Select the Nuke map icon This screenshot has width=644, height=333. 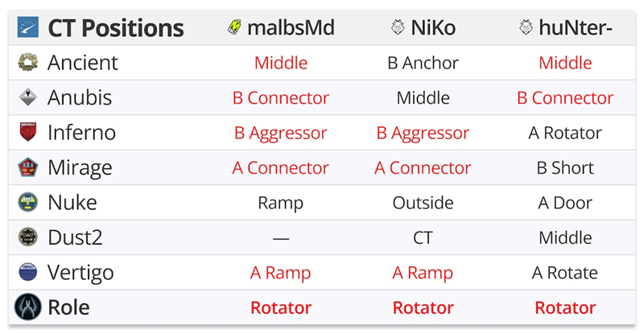27,203
